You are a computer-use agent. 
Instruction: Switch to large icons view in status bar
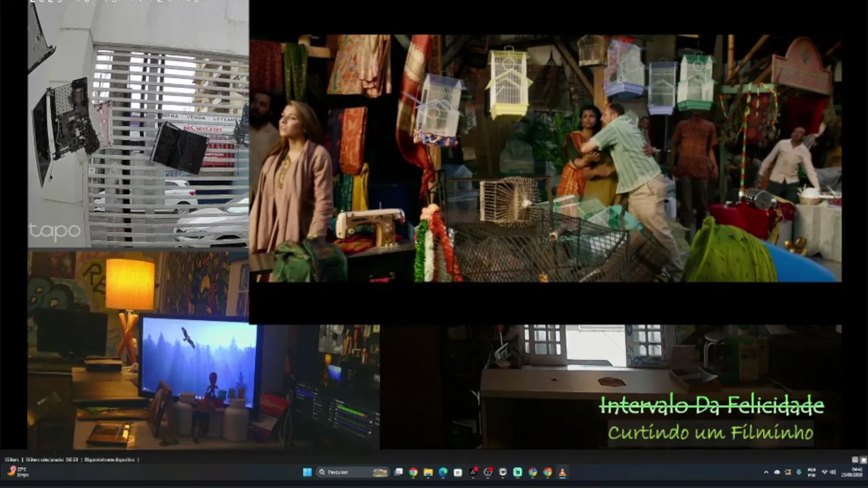[863, 460]
